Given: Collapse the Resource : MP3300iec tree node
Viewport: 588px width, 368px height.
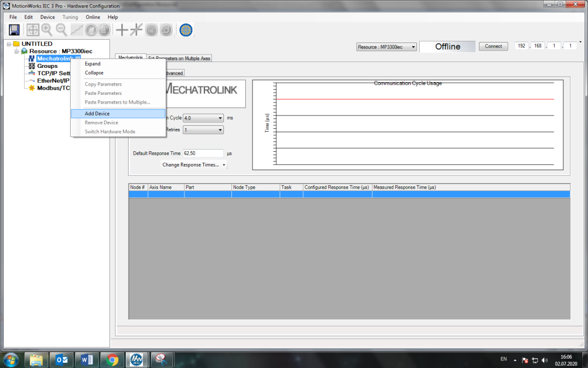Looking at the screenshot, I should click(x=17, y=51).
